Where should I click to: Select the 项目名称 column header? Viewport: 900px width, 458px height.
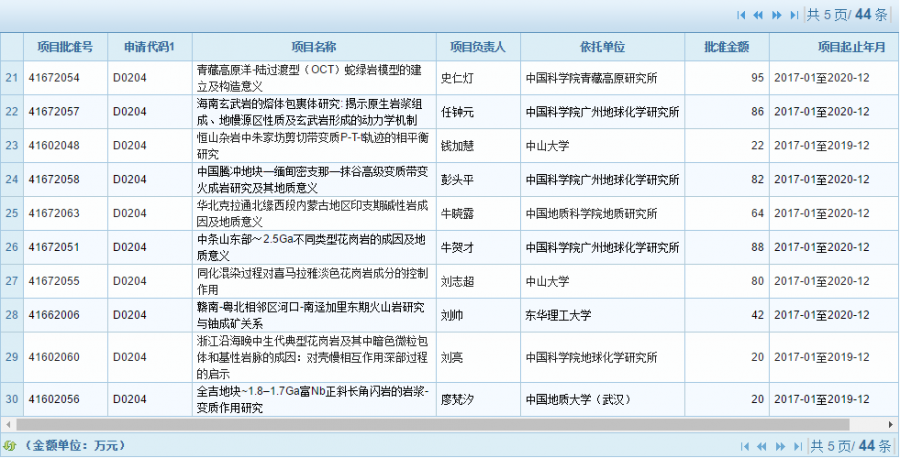(314, 47)
